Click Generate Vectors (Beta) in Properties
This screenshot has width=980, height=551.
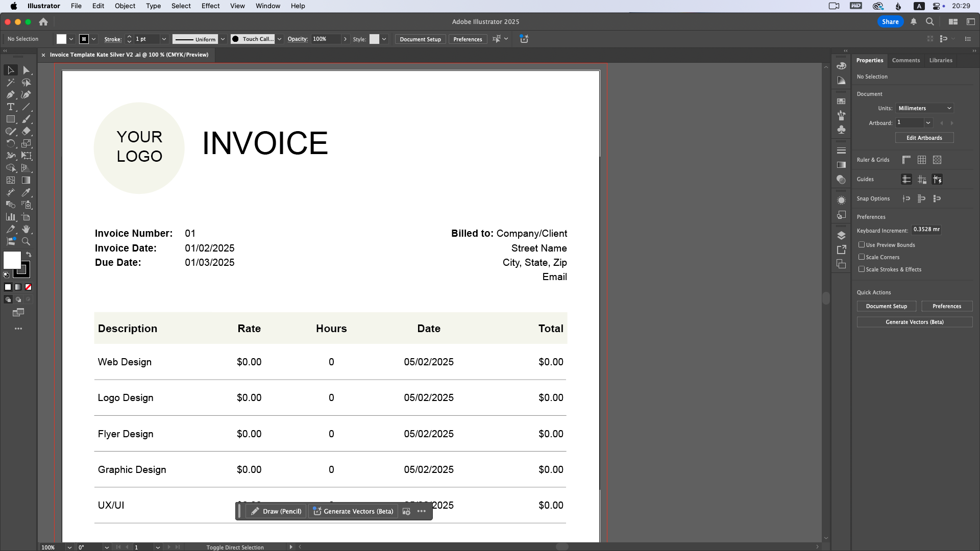[914, 322]
